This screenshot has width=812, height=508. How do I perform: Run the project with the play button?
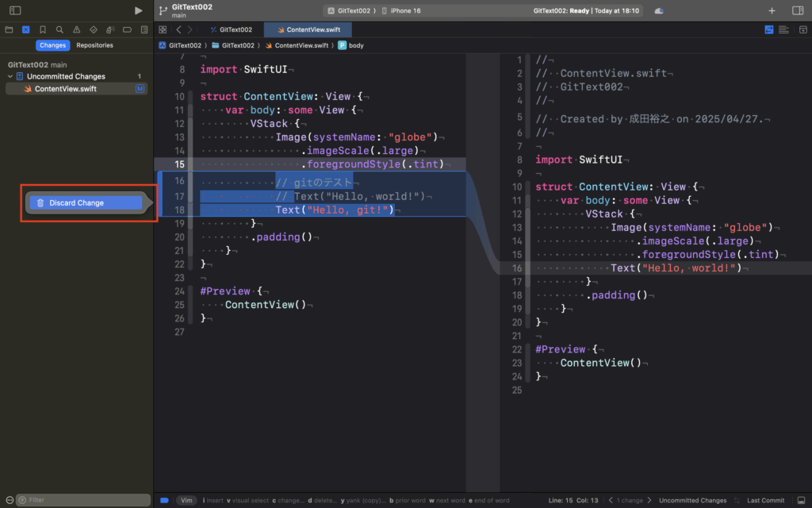coord(138,10)
